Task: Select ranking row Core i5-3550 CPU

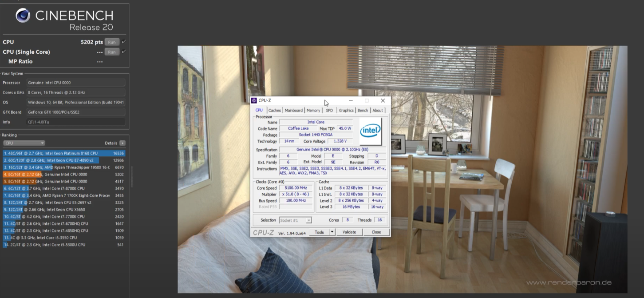Action: tap(64, 238)
